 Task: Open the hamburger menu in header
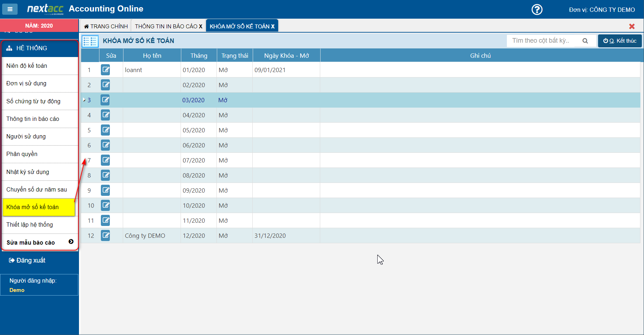(10, 9)
